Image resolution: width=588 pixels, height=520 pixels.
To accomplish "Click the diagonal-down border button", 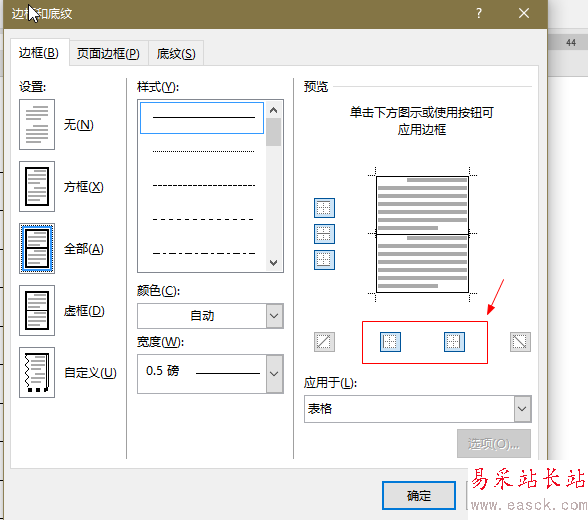I will [x=520, y=342].
